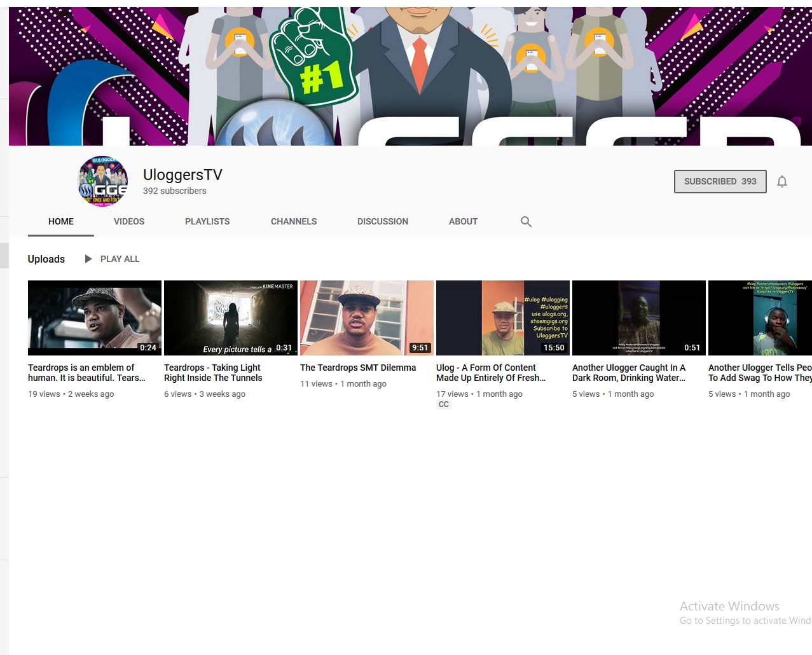This screenshot has height=655, width=812.
Task: Open the CHANNELS tab
Action: point(294,221)
